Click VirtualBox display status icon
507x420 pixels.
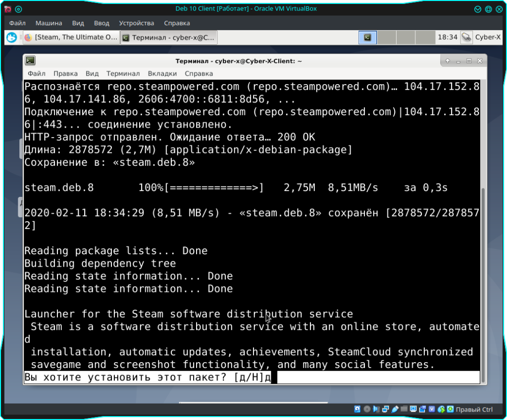point(413,409)
